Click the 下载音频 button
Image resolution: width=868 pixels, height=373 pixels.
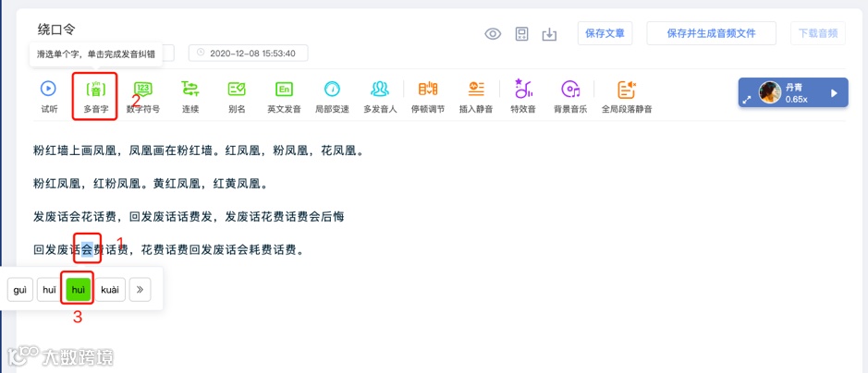[x=818, y=33]
